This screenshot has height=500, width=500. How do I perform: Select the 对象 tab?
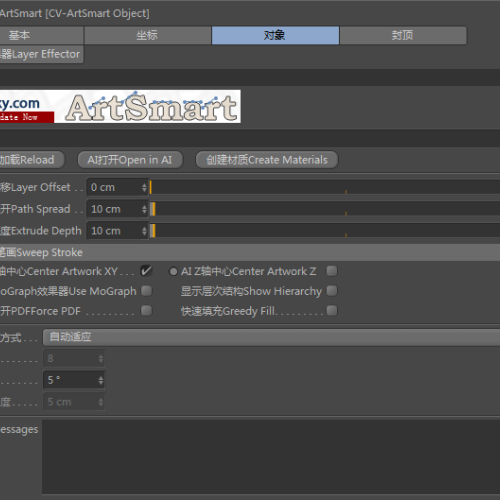(275, 35)
